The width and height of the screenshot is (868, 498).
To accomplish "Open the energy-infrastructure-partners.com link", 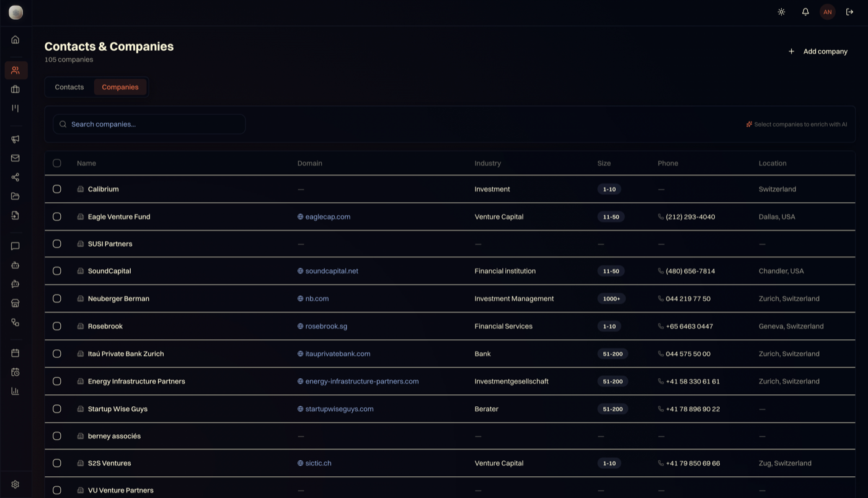I will click(362, 381).
